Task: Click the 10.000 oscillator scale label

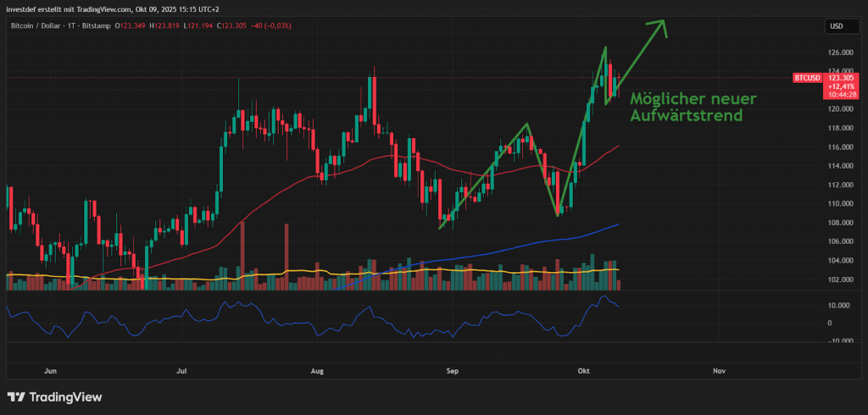Action: (839, 305)
